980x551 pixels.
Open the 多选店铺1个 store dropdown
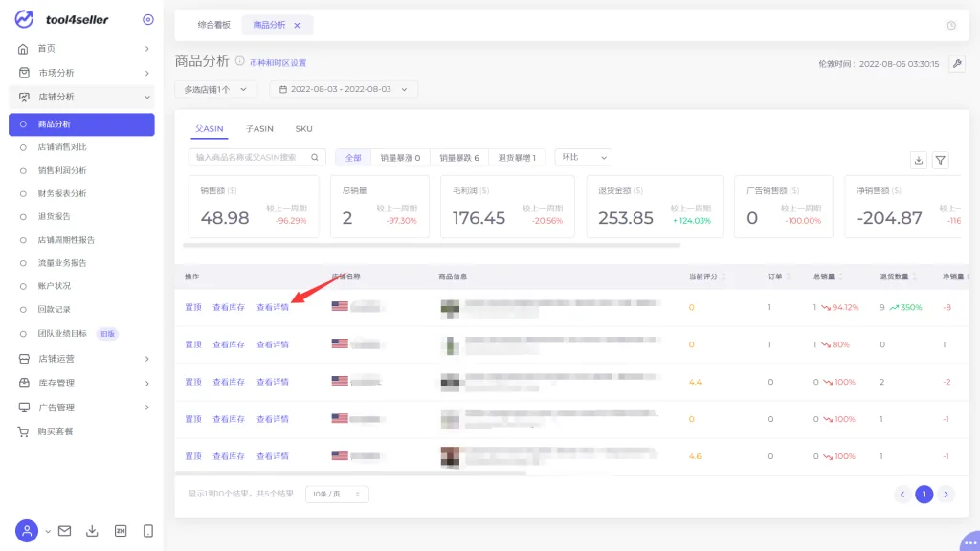215,89
